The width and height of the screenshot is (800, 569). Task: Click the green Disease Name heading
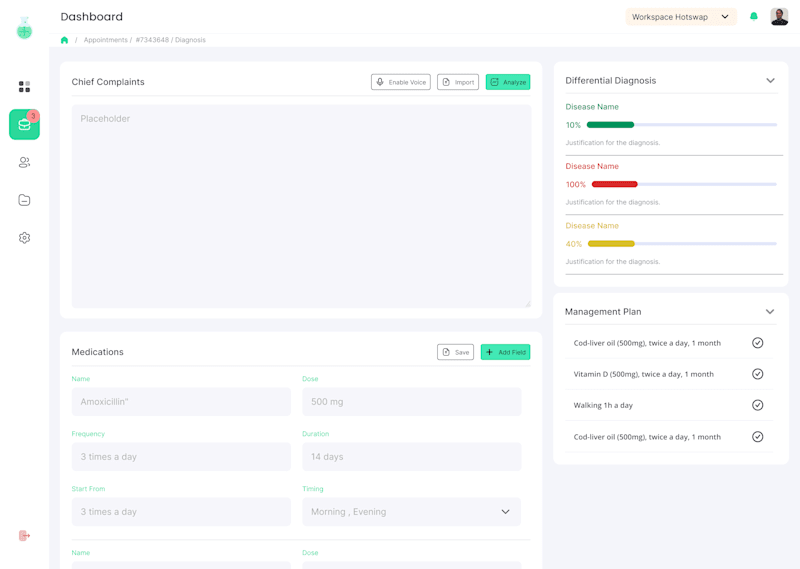tap(592, 107)
